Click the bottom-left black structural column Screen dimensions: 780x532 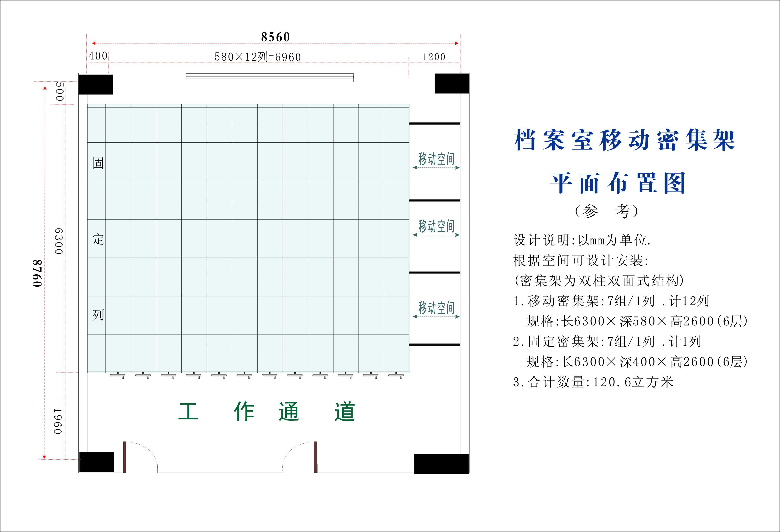pos(97,462)
